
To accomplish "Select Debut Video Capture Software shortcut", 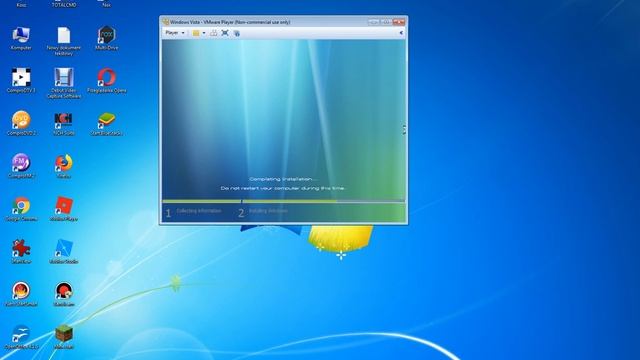I will point(64,83).
